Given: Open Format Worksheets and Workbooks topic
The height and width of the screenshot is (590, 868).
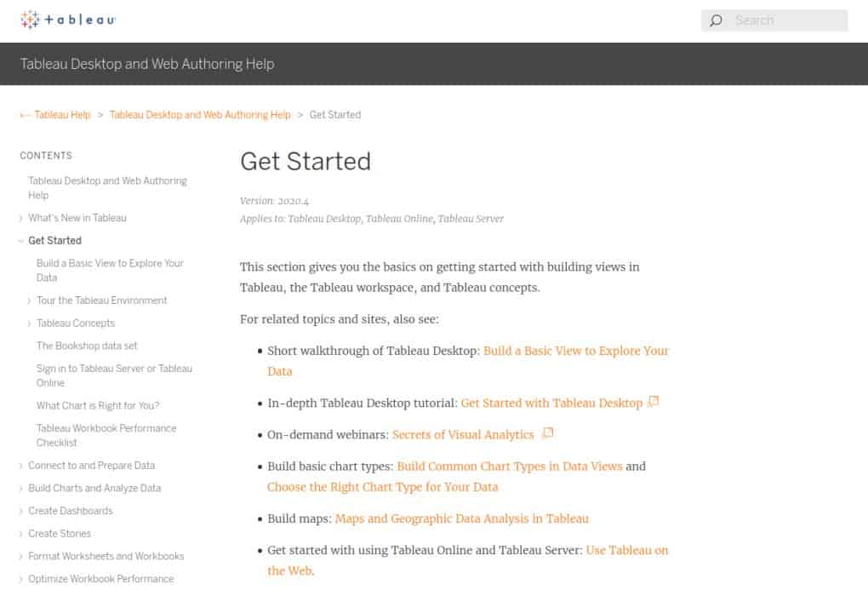Looking at the screenshot, I should click(x=106, y=556).
